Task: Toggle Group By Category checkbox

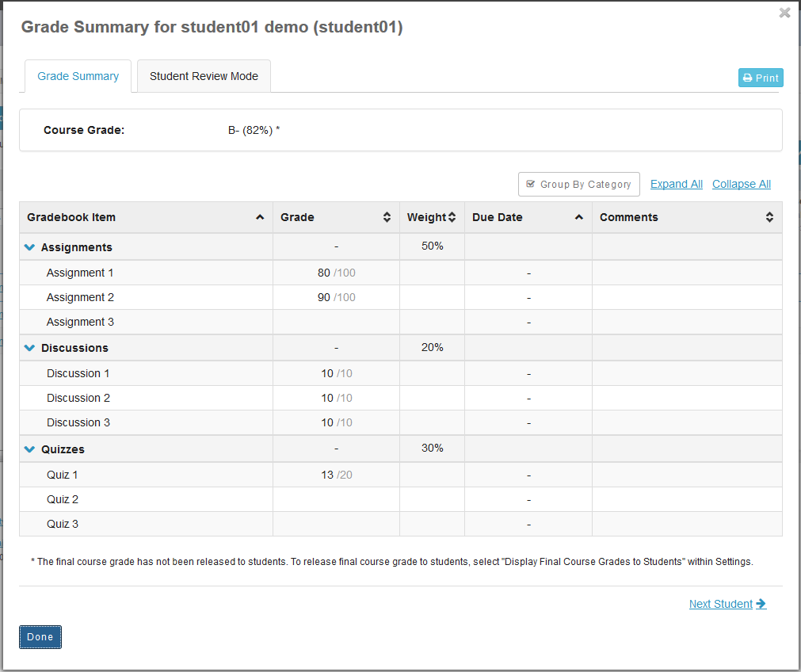Action: pyautogui.click(x=579, y=184)
